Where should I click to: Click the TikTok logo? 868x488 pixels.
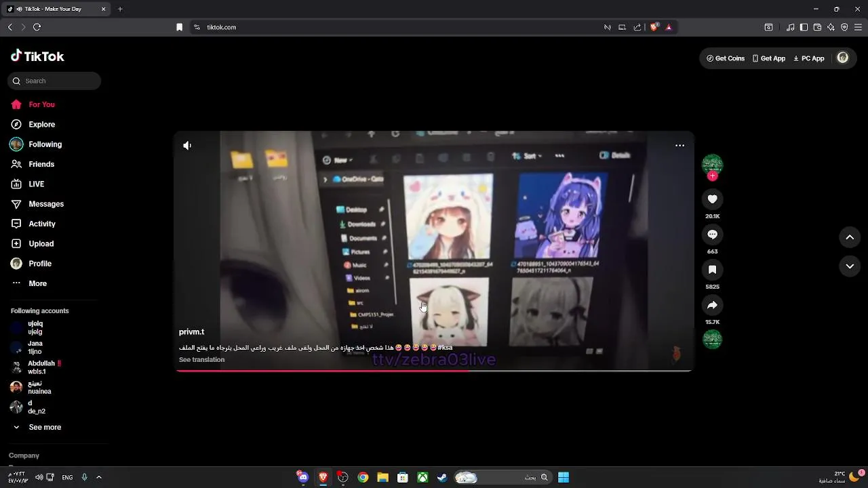point(37,56)
